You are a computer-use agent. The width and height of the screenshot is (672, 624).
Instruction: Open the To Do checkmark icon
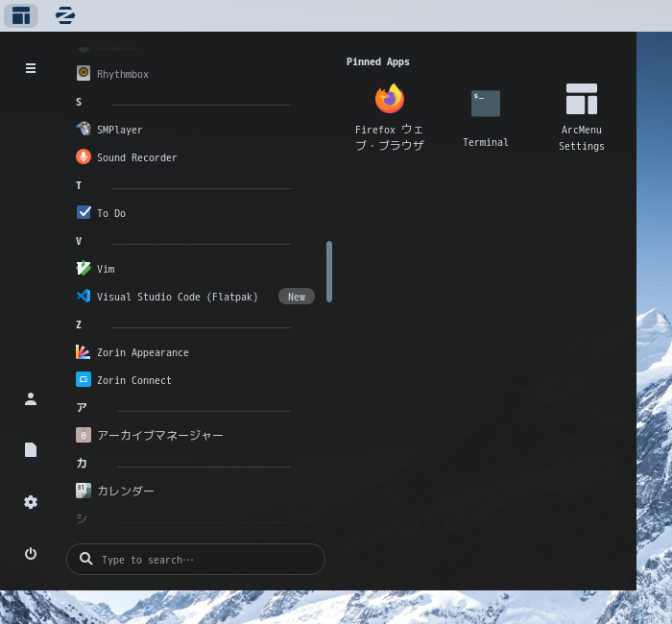[x=84, y=212]
